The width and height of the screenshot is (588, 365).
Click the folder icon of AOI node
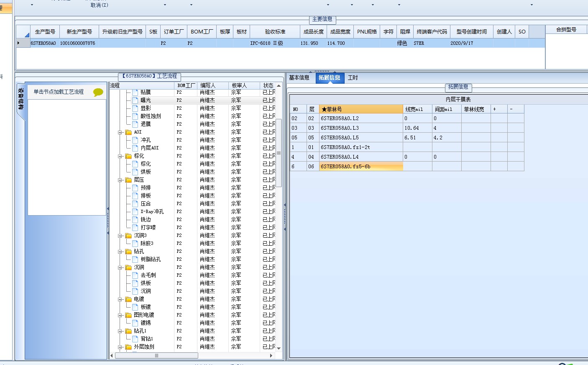point(129,132)
